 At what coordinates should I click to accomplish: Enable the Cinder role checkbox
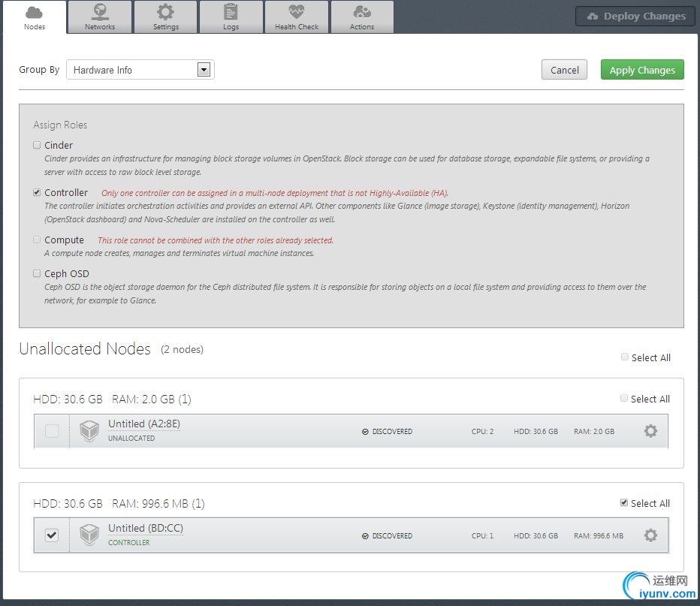[37, 145]
